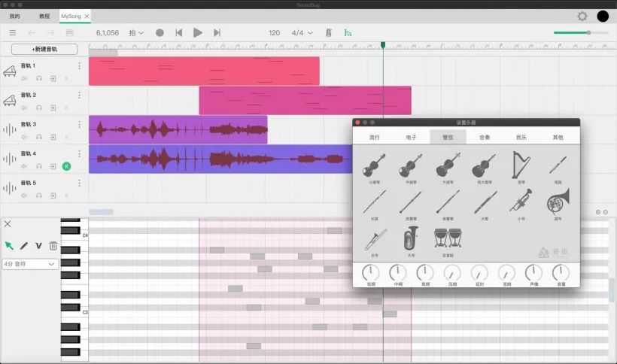The width and height of the screenshot is (617, 364).
Task: Open the 拍 beat unit dropdown
Action: click(x=136, y=32)
